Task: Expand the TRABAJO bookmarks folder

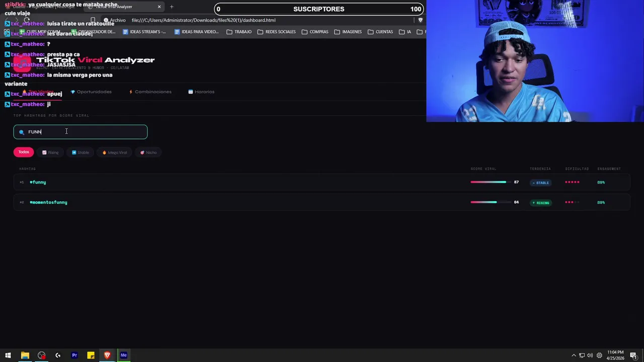Action: pos(239,32)
